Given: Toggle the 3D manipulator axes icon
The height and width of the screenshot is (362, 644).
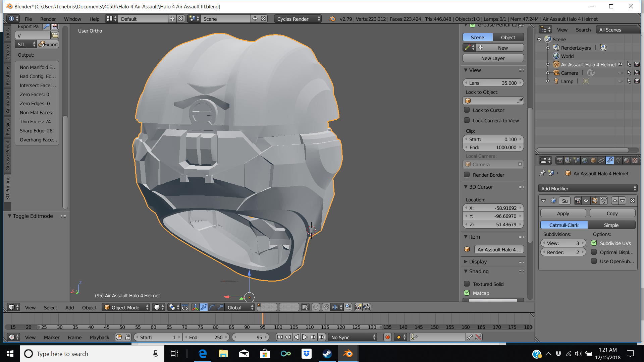Looking at the screenshot, I should 195,307.
